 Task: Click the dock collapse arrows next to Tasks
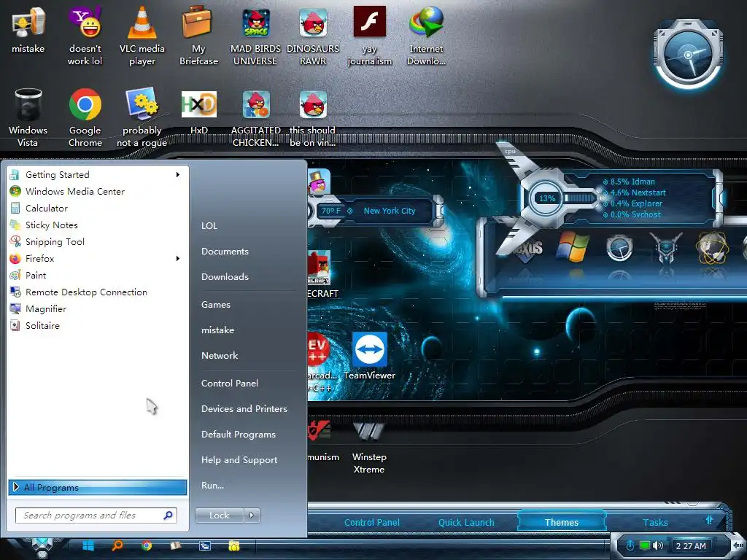tap(709, 520)
